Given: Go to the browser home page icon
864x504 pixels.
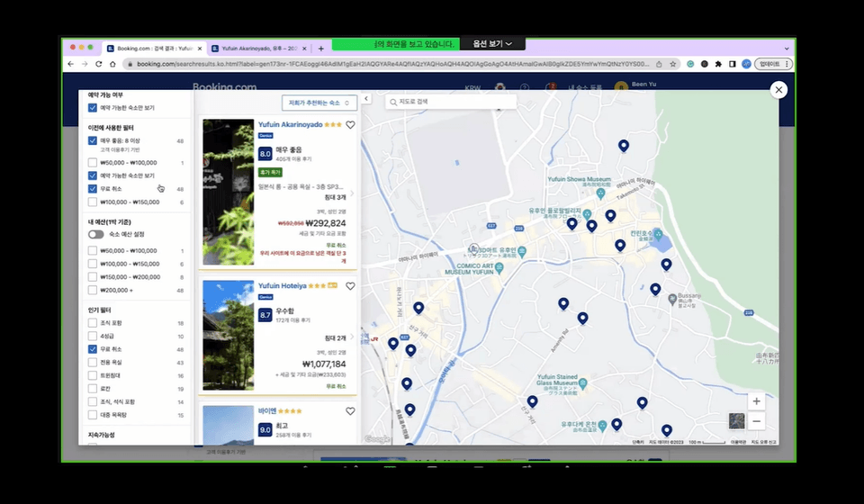Looking at the screenshot, I should pyautogui.click(x=112, y=64).
